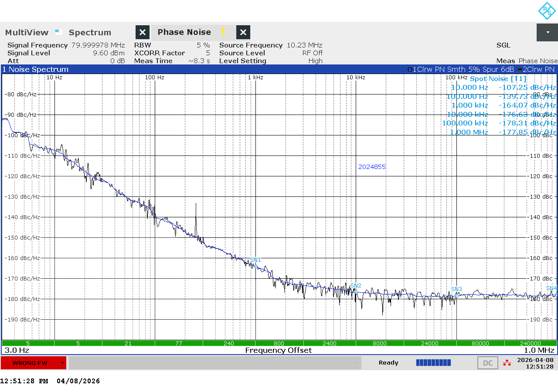Image resolution: width=558 pixels, height=392 pixels.
Task: Click the SGL single sweep indicator
Action: [504, 45]
